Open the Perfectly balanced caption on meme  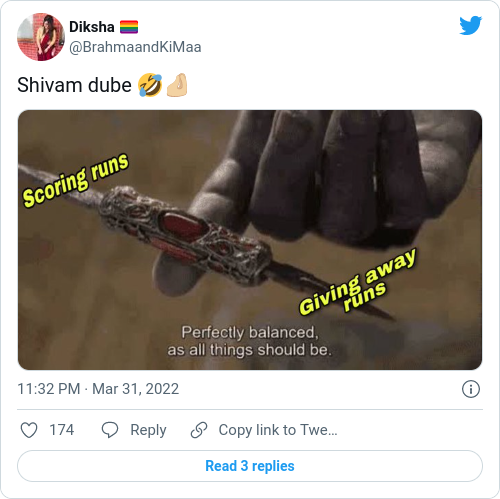[250, 341]
